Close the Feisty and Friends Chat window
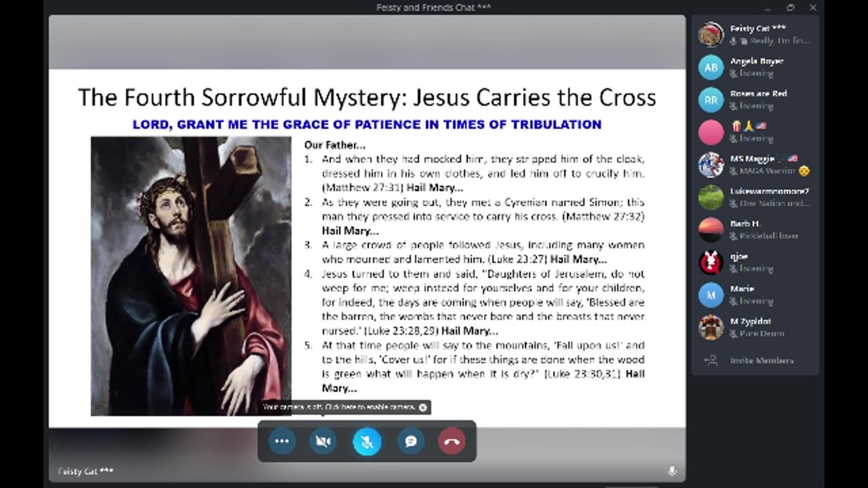This screenshot has height=488, width=868. [x=813, y=7]
